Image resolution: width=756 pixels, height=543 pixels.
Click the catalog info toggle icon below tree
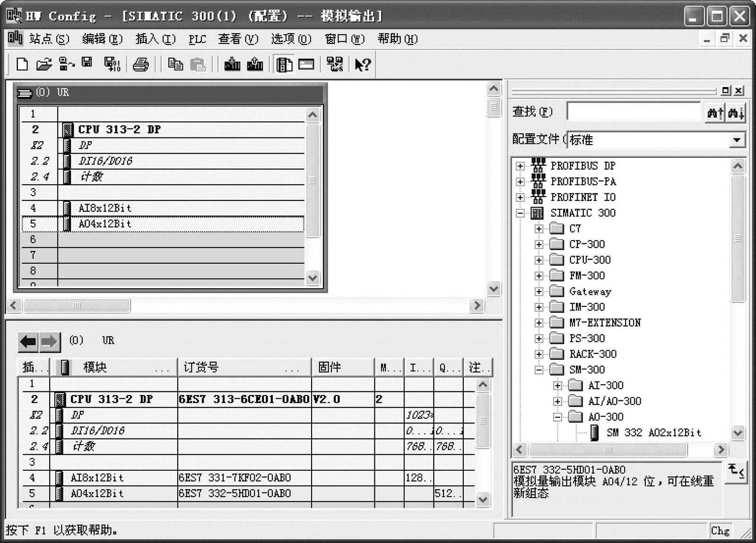[737, 472]
